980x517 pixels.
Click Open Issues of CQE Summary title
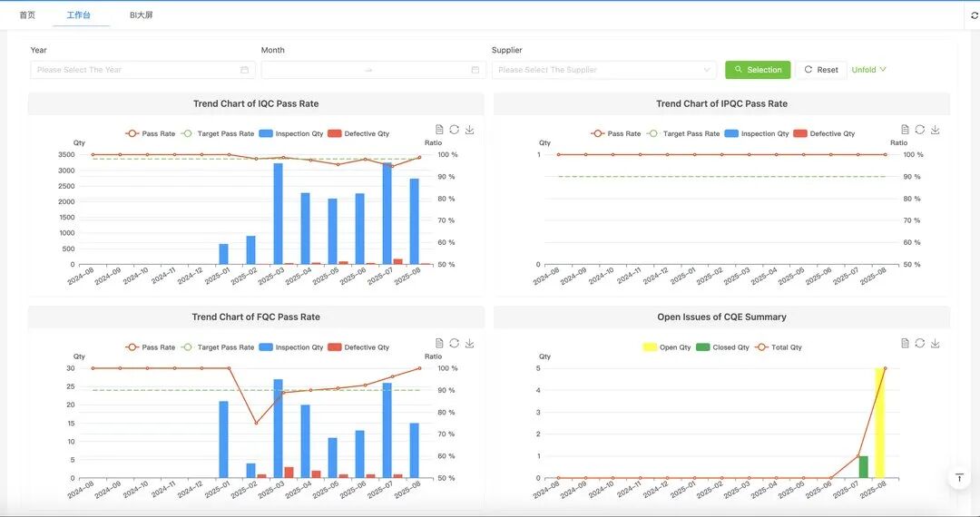coord(722,317)
